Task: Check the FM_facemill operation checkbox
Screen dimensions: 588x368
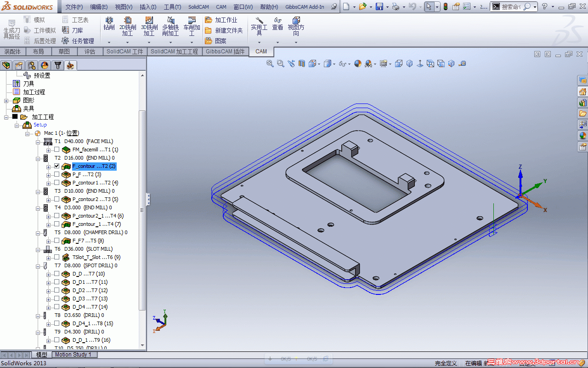Action: 57,149
